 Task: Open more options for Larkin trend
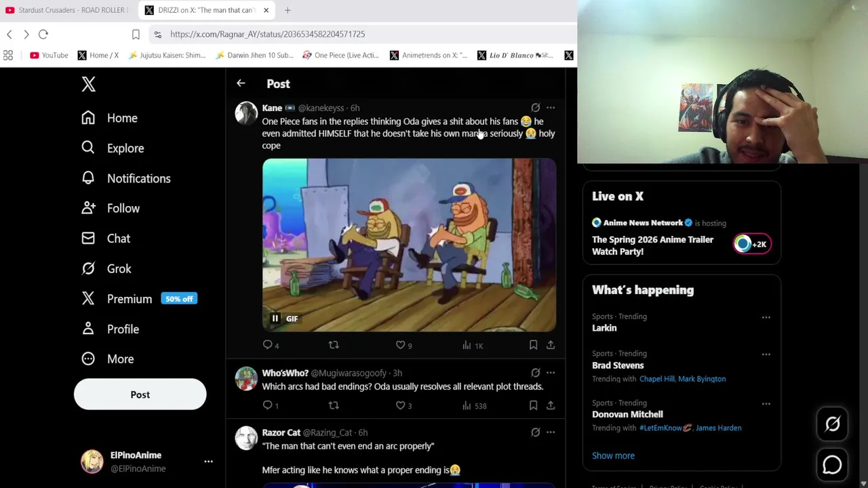(x=766, y=317)
